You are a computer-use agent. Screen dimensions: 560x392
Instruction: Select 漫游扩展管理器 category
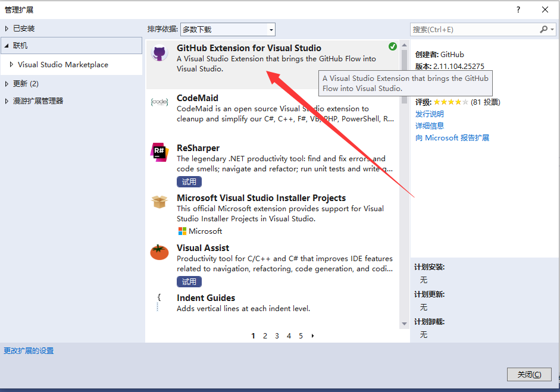click(38, 101)
